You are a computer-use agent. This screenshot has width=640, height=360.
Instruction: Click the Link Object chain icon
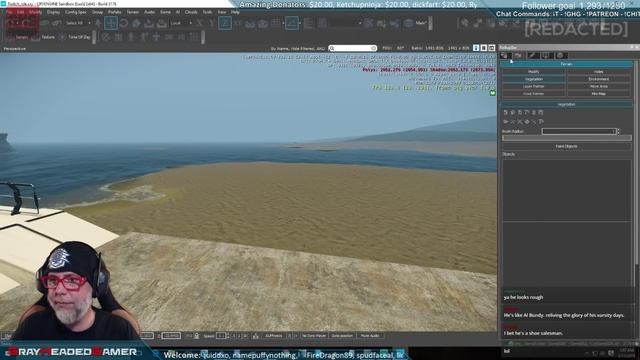(x=45, y=23)
